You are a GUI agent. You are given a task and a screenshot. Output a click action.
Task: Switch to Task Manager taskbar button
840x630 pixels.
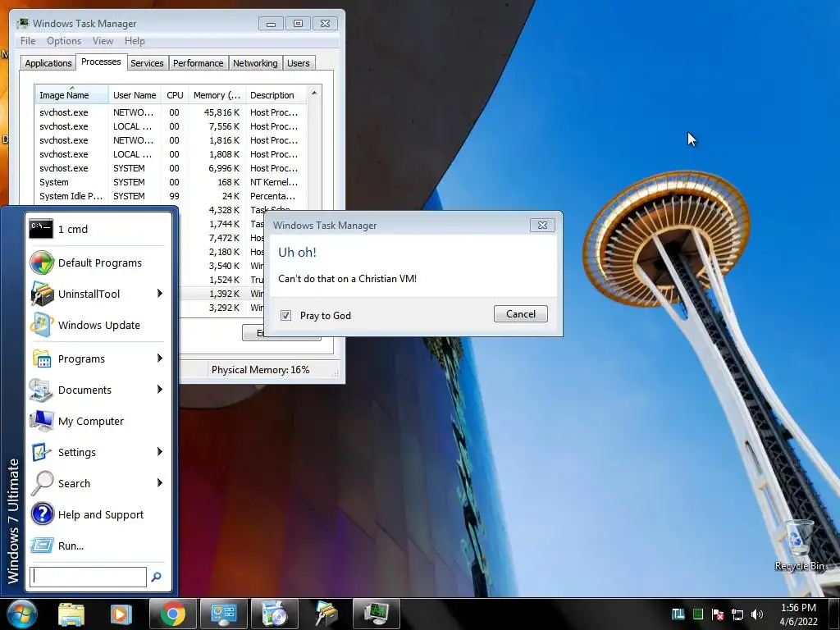tap(376, 614)
